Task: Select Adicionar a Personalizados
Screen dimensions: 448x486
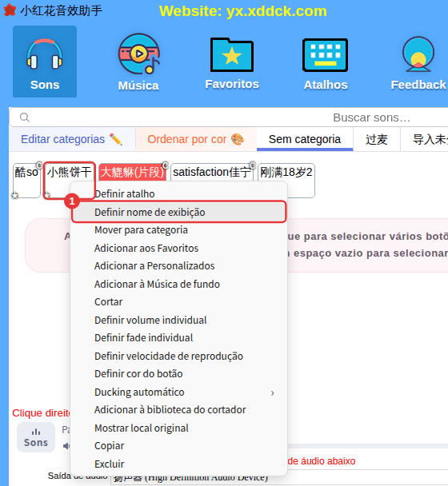Action: click(179, 266)
